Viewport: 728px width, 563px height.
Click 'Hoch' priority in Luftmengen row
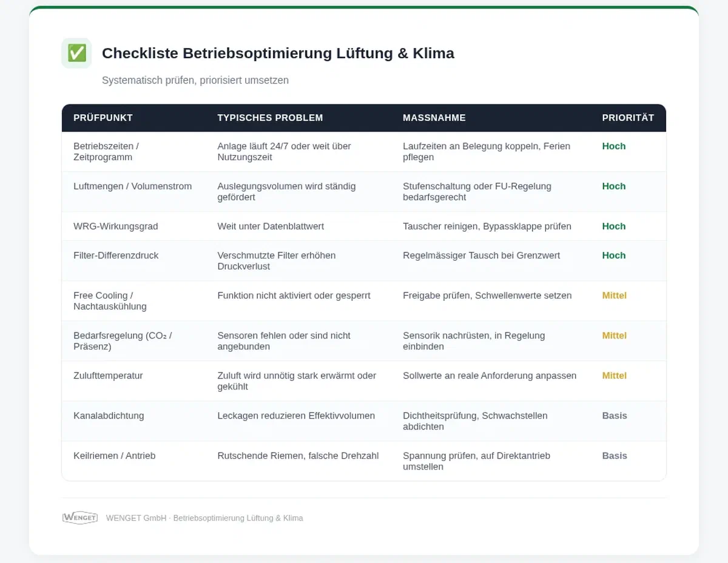click(x=613, y=186)
